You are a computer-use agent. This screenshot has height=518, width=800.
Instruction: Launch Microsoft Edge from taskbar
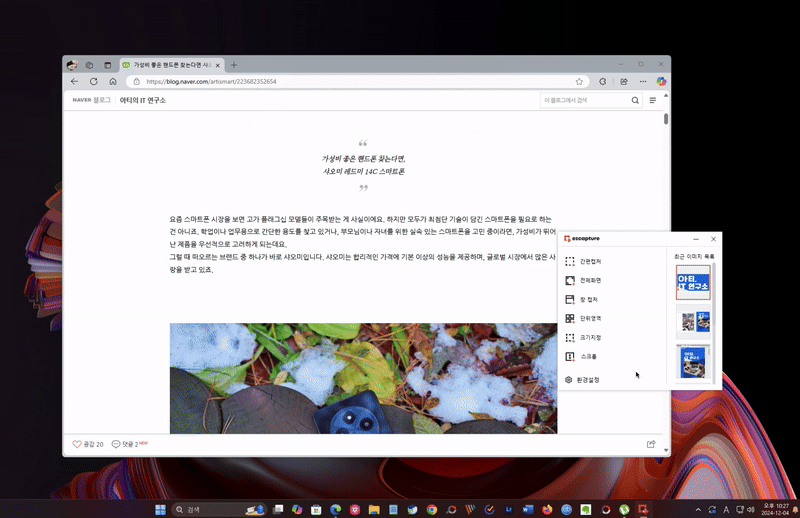pyautogui.click(x=335, y=509)
